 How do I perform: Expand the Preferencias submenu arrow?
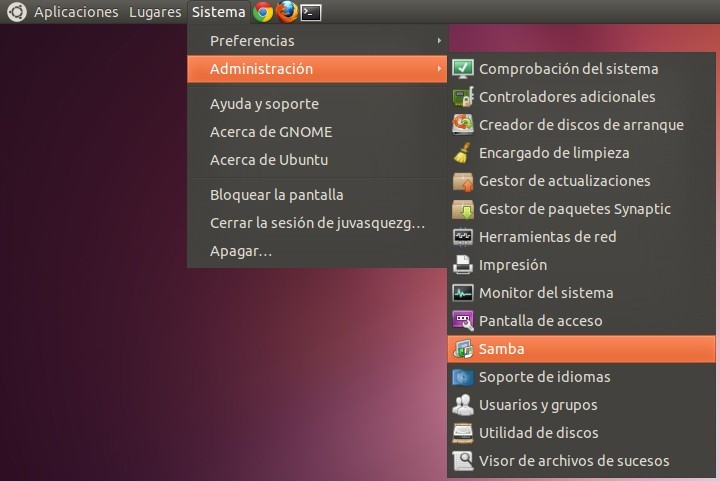(439, 41)
